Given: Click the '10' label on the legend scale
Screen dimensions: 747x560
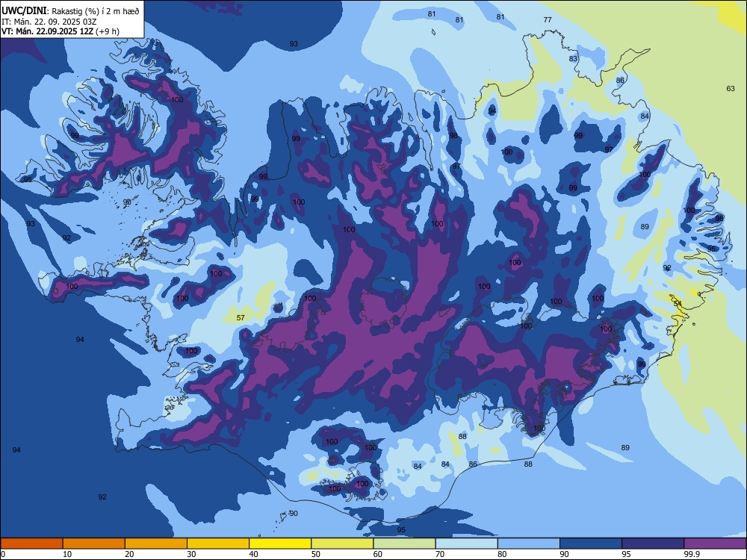Looking at the screenshot, I should (x=67, y=554).
